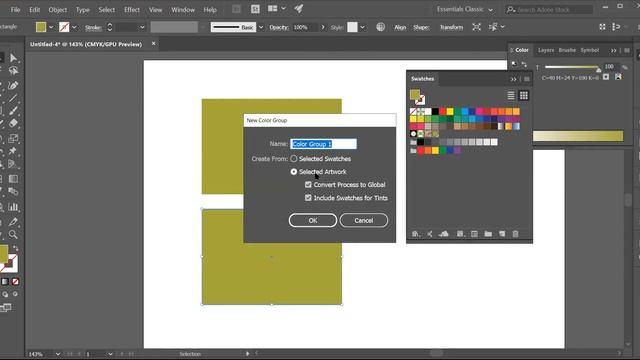Click the Change Screen Mode icon

(x=6, y=308)
